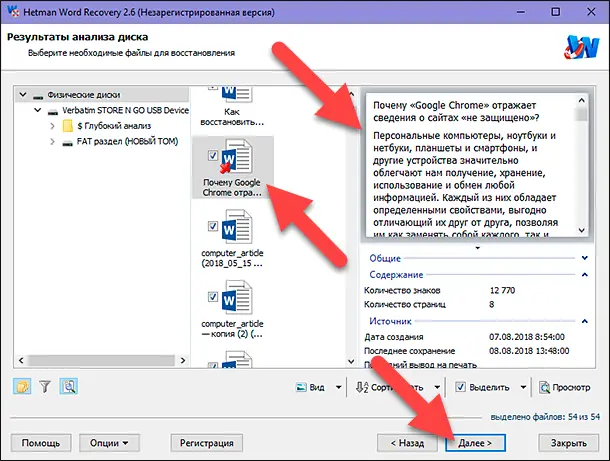Screen dimensions: 610x461
Task: Toggle checkbox for 'computer_article (2018_05_15' file
Action: click(211, 228)
